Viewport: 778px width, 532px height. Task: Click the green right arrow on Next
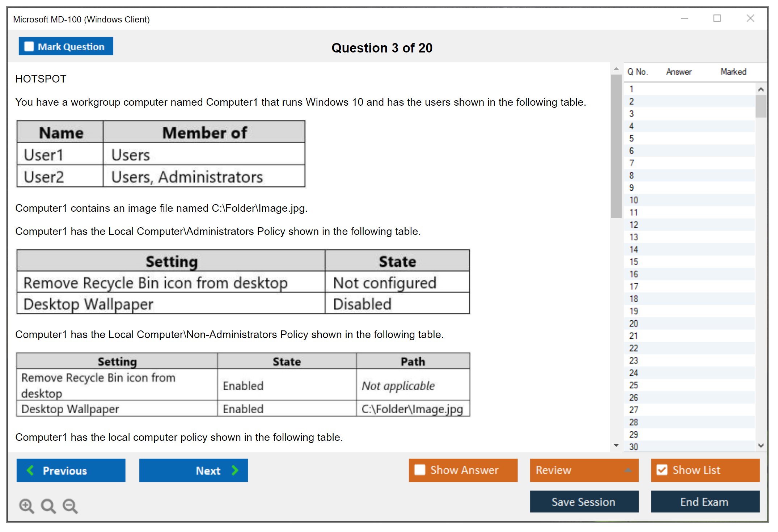click(235, 470)
